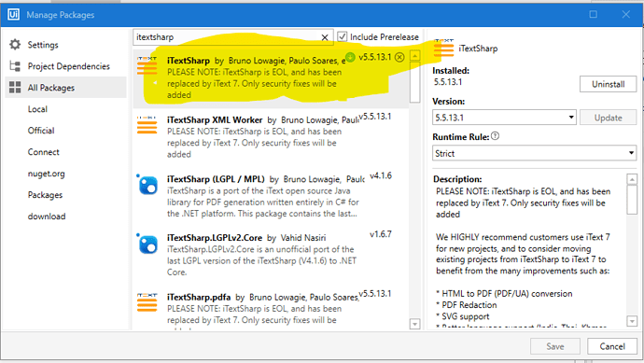
Task: Select the iTextSharp (LGPL / MPL) package title
Action: click(x=216, y=179)
